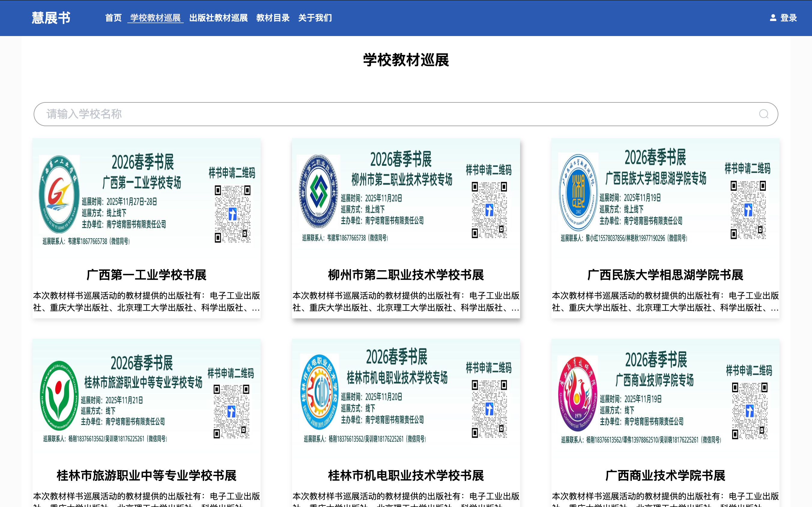
Task: Click the QR code on 桂林市旅游职业中等专业学校 card
Action: 231,412
